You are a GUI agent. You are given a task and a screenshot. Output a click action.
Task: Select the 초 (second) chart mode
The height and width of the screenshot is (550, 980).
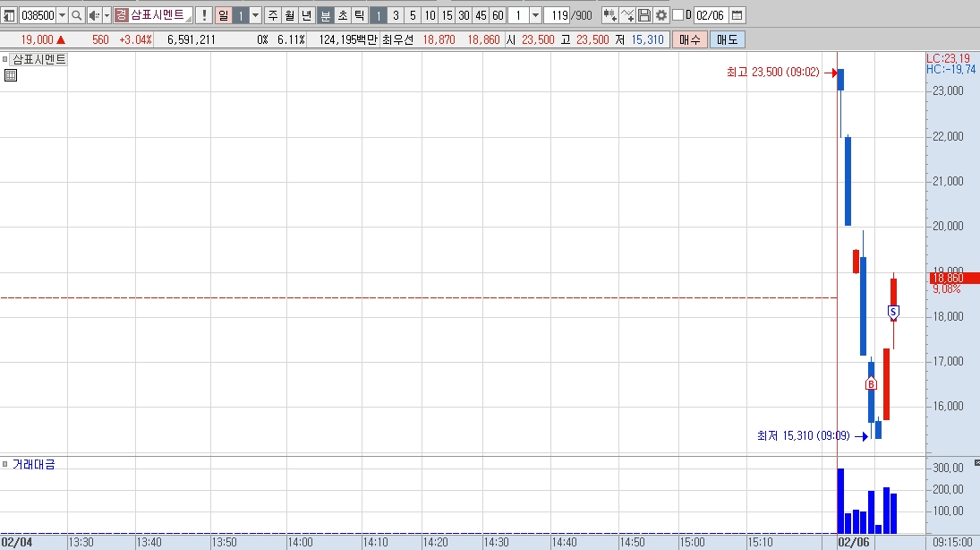(343, 15)
